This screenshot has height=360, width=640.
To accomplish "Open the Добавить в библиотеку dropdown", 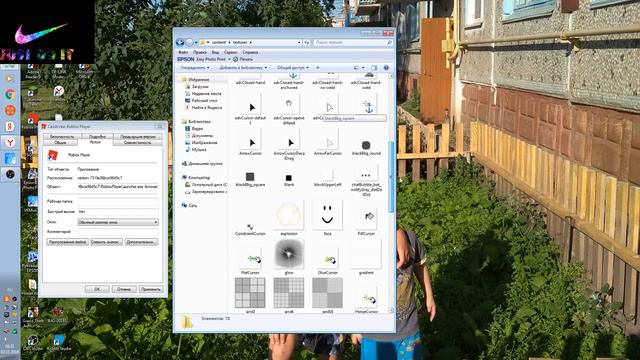I will [x=243, y=68].
